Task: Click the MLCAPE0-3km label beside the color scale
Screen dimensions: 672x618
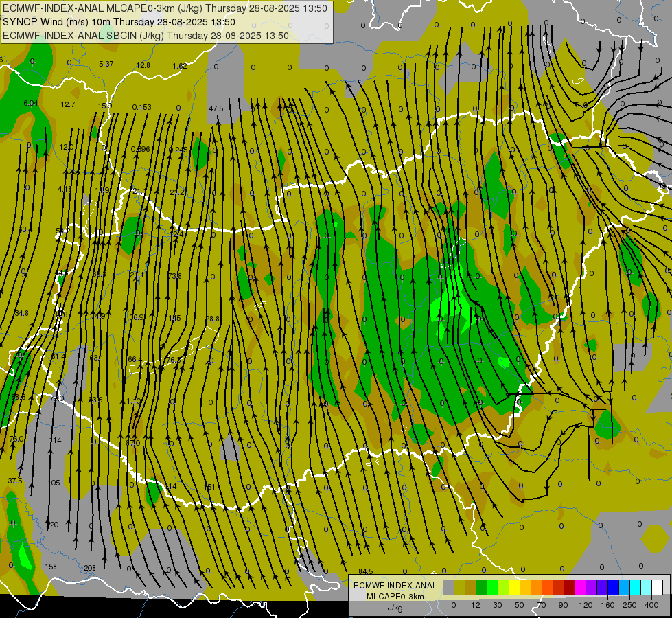Action: point(395,597)
